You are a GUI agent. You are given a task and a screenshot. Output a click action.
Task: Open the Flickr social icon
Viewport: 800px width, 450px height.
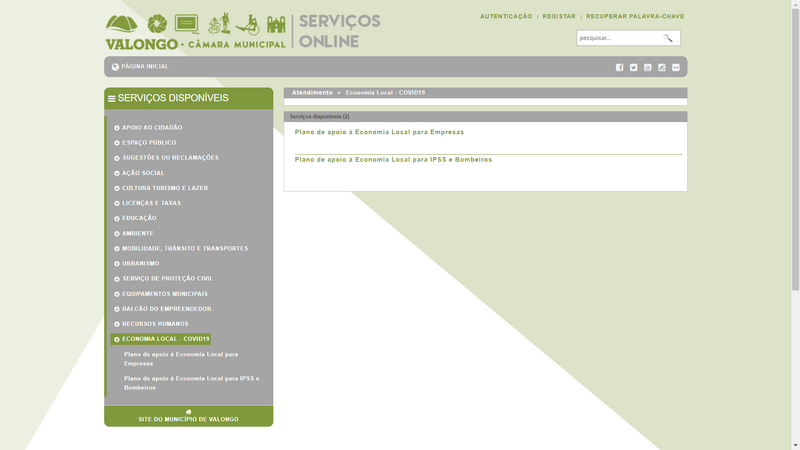coord(675,68)
